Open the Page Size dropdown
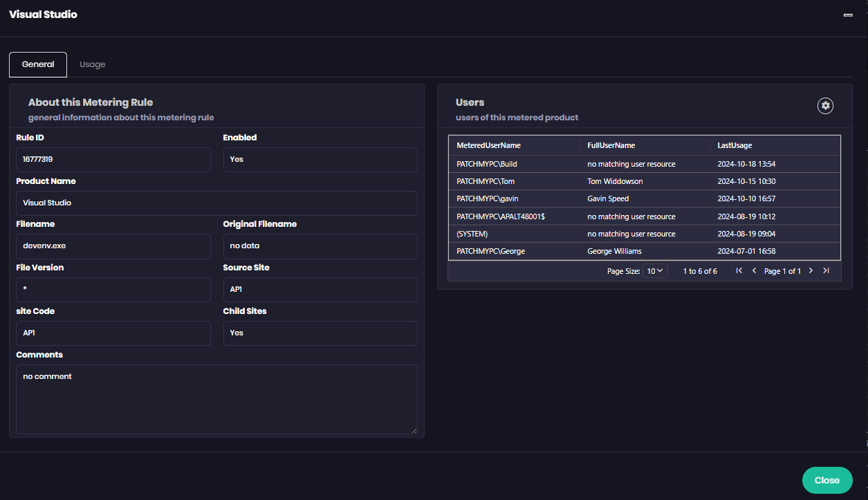 pyautogui.click(x=655, y=271)
